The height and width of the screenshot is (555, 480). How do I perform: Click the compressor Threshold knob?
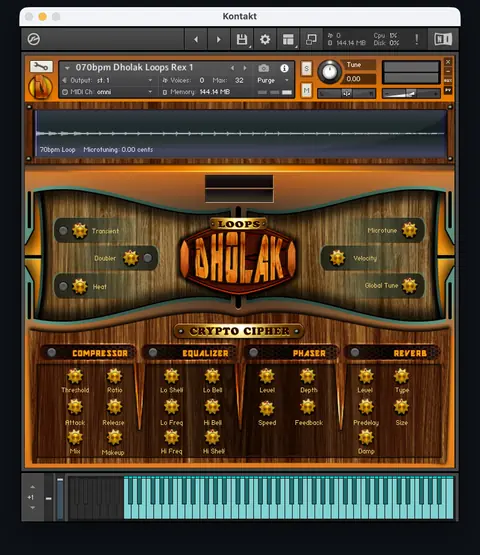tap(75, 376)
